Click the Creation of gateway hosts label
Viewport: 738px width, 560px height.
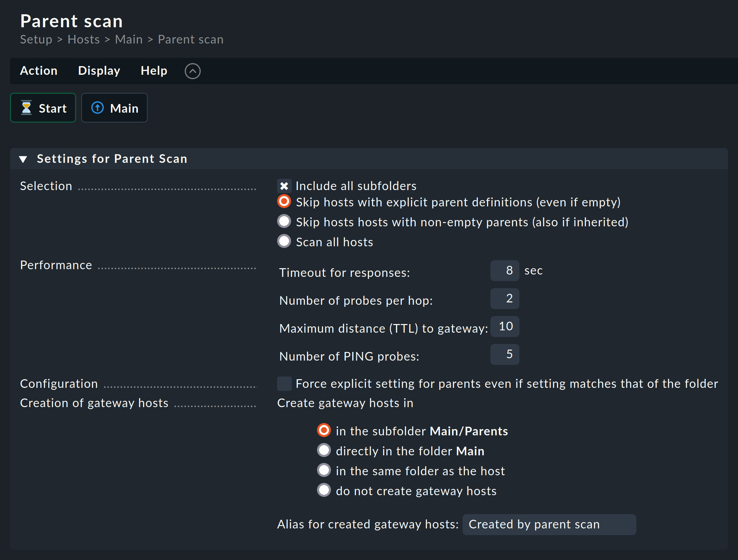(94, 403)
